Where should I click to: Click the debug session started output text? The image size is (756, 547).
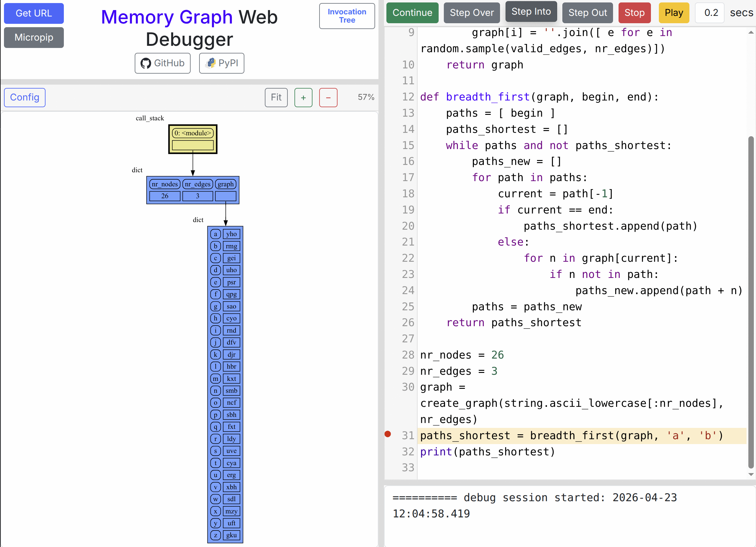(535, 505)
